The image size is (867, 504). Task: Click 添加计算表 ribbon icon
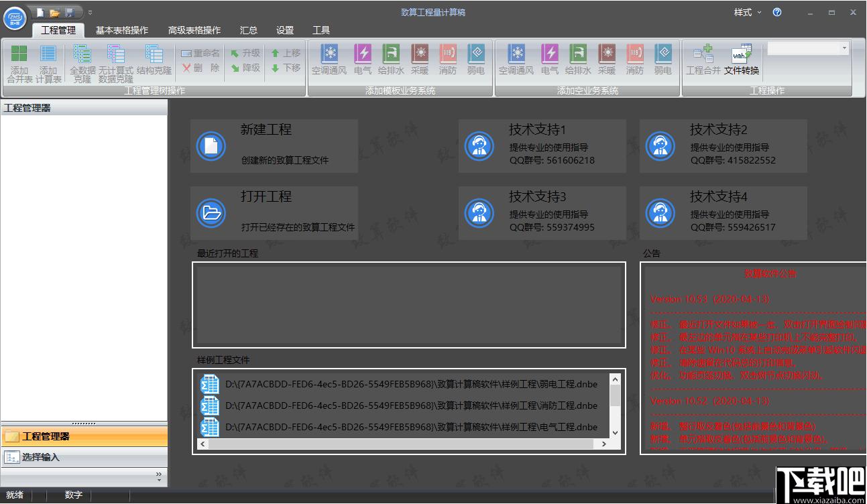point(48,64)
